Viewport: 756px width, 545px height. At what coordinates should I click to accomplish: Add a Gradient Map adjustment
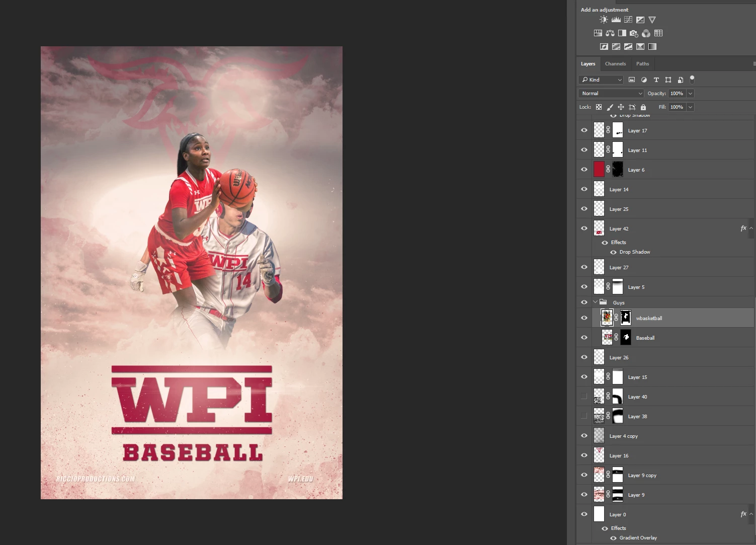652,47
